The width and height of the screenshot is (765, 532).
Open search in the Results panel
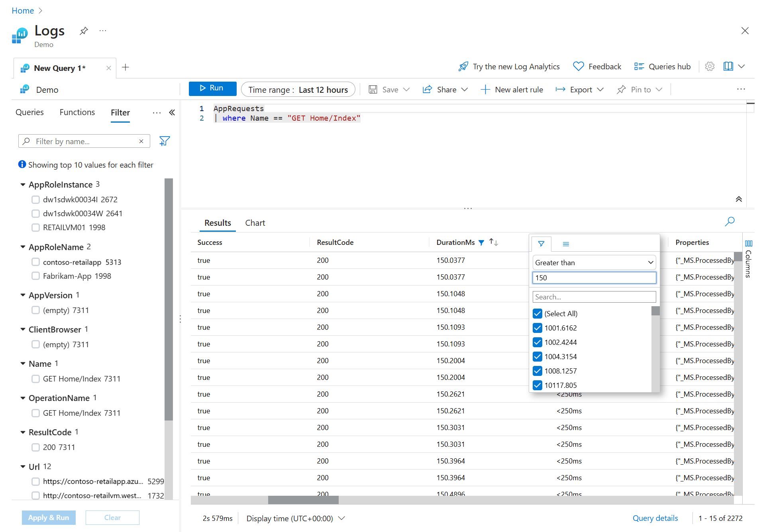coord(730,222)
